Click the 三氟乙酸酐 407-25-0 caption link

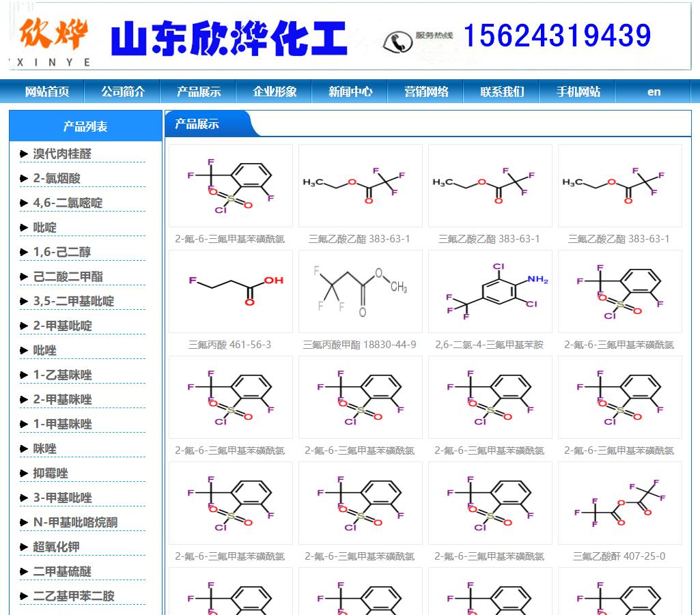tap(619, 556)
